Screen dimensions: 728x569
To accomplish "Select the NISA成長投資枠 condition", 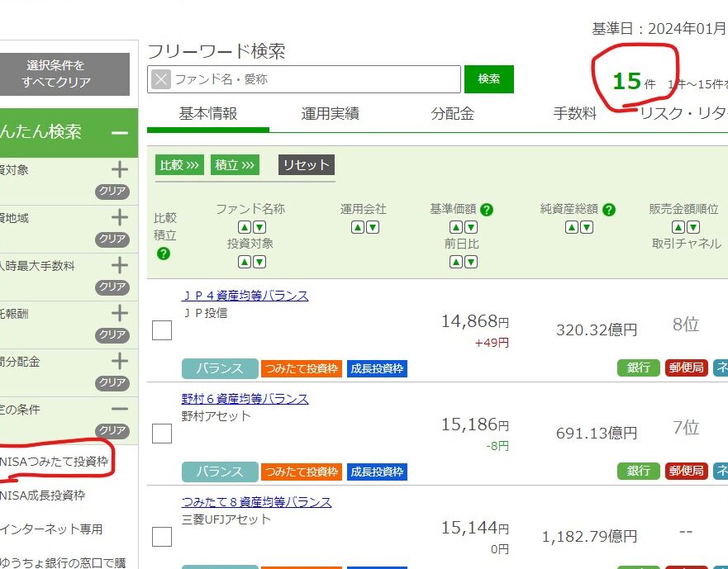I will coord(43,496).
